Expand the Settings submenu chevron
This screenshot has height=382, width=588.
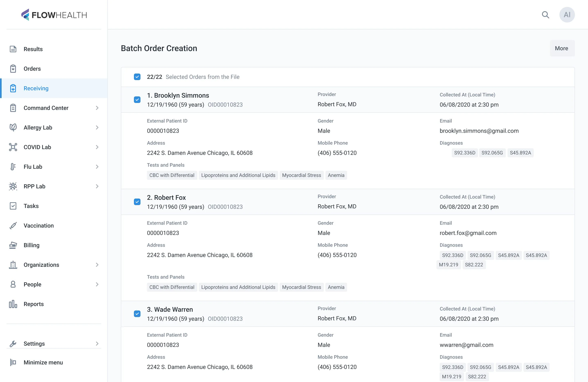[x=97, y=344]
